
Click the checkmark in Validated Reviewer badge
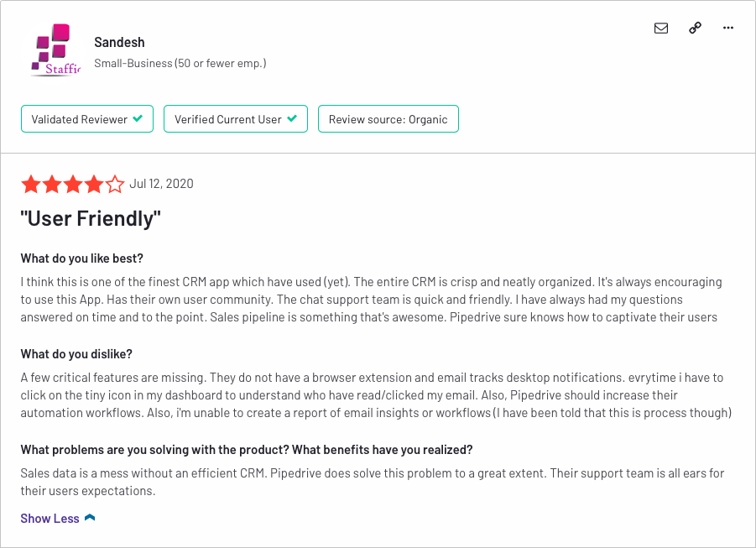(138, 118)
